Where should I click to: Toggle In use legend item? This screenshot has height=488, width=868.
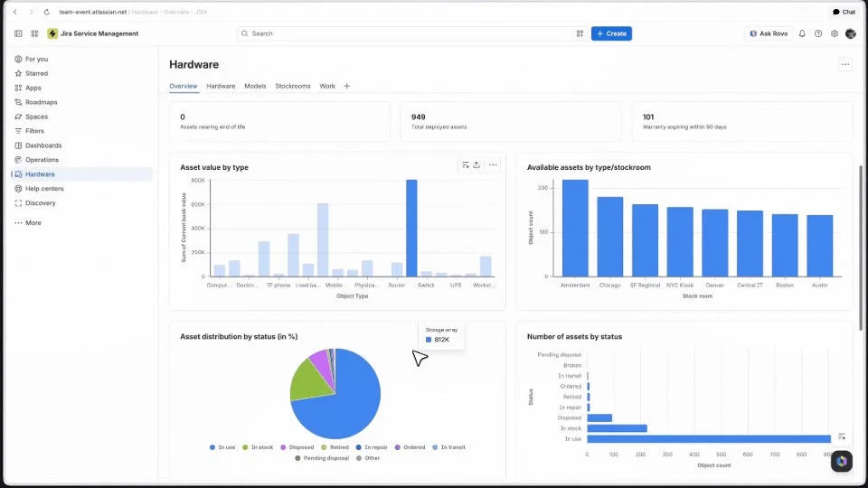[x=222, y=447]
